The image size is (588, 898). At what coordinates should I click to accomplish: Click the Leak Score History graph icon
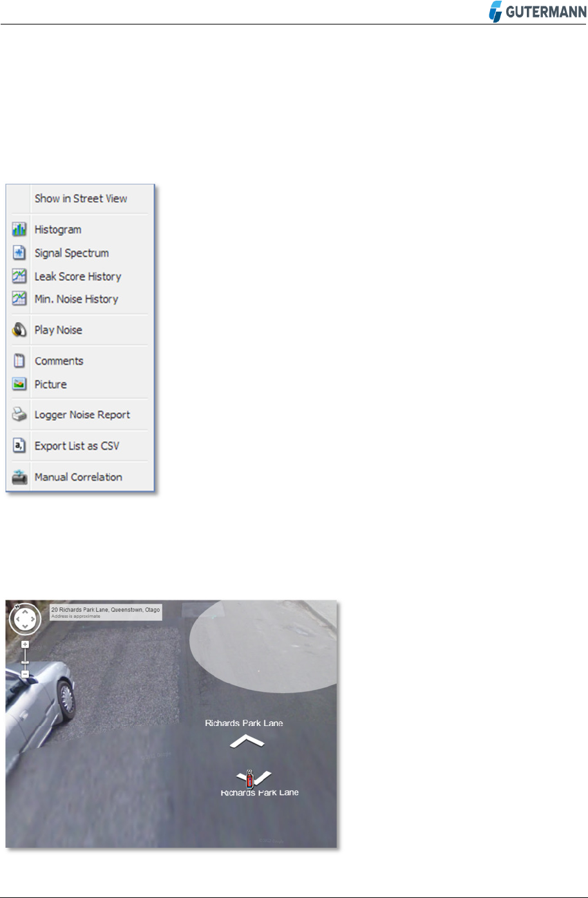[x=20, y=276]
